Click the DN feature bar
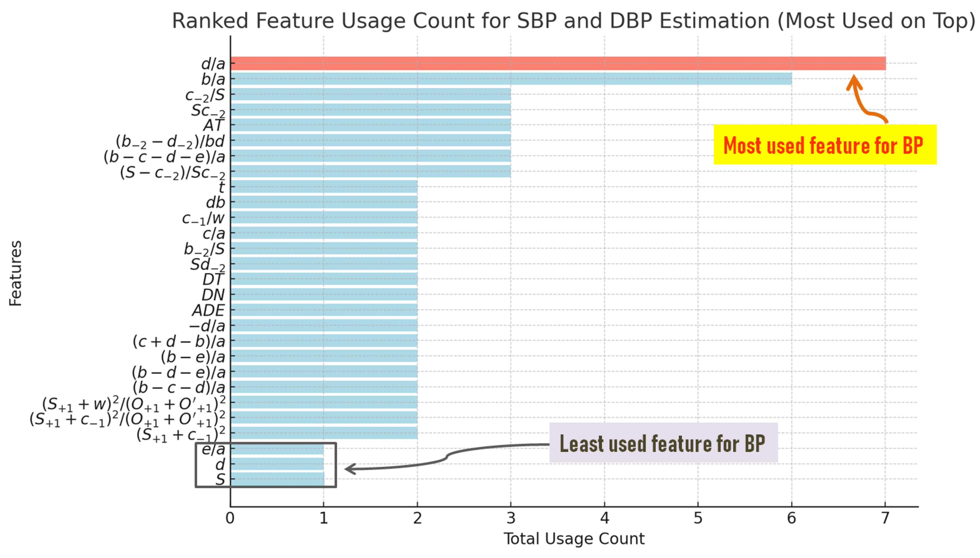The image size is (980, 558). point(323,295)
